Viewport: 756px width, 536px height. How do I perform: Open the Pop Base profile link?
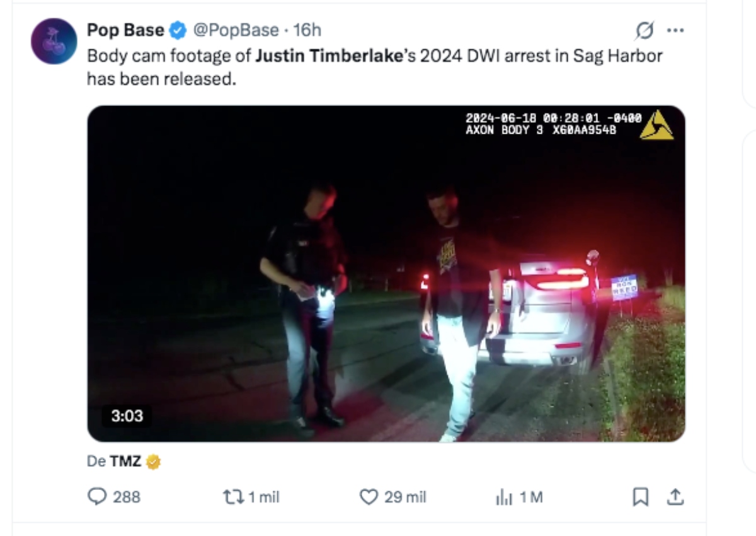(123, 29)
